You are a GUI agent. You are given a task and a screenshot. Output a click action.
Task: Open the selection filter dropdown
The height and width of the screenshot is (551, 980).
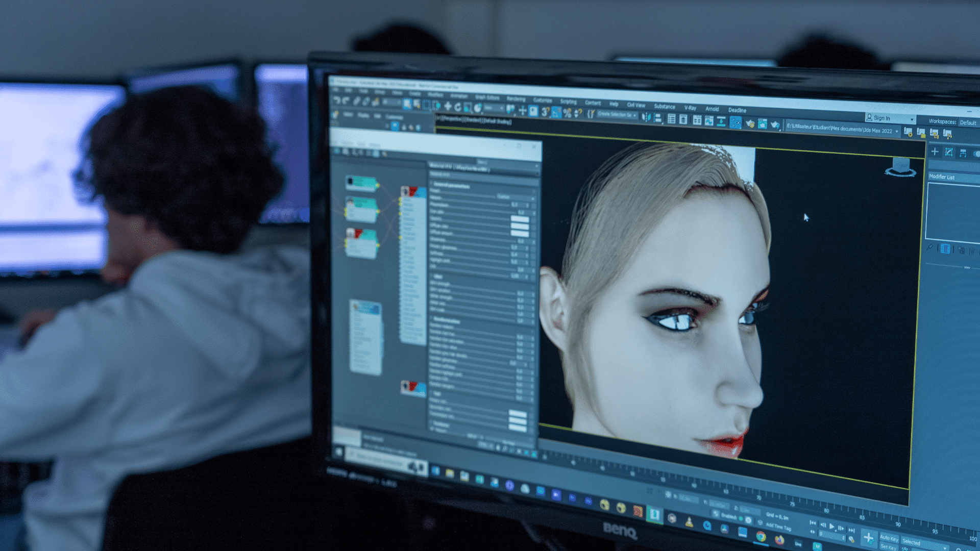click(391, 103)
